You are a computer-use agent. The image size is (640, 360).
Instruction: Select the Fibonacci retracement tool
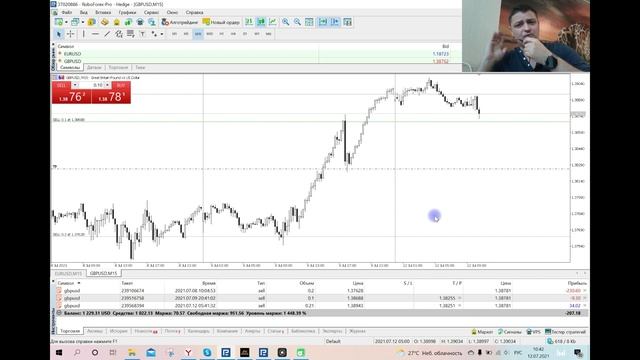pyautogui.click(x=131, y=34)
